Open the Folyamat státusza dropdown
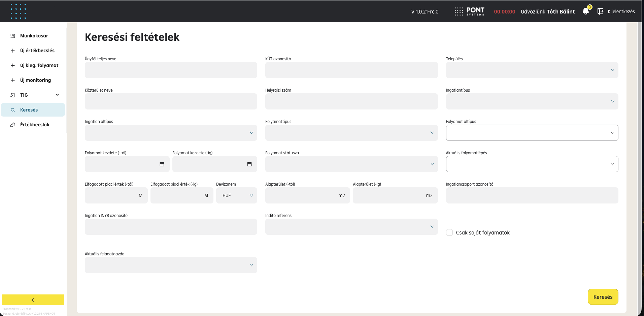This screenshot has width=644, height=316. (351, 164)
